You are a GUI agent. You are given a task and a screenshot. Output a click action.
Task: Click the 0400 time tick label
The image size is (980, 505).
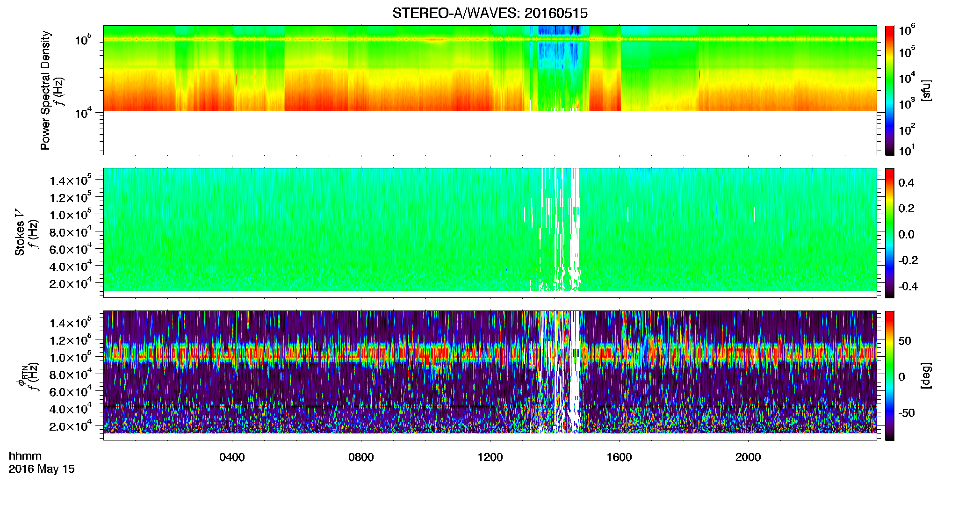point(232,457)
